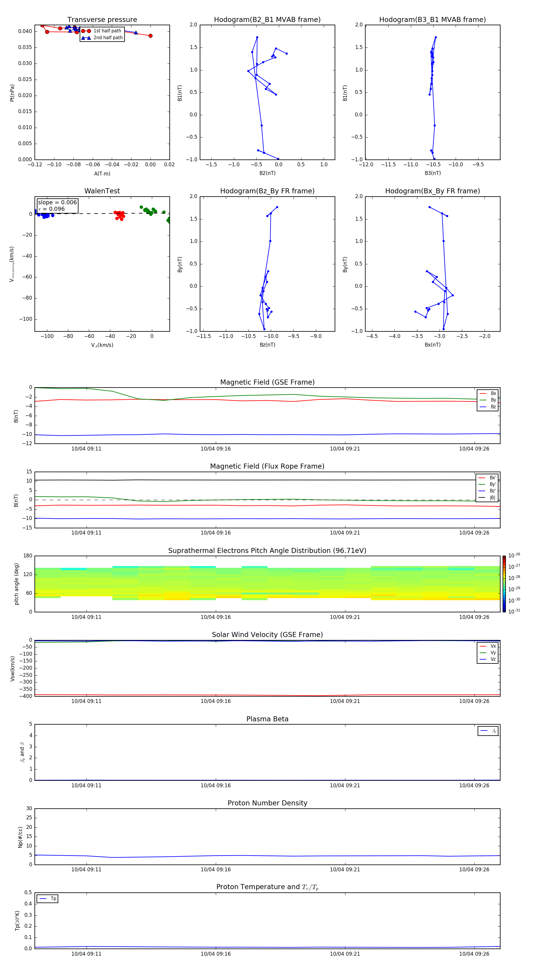Click the "Vsw(km/s)" axis label

pyautogui.click(x=12, y=668)
